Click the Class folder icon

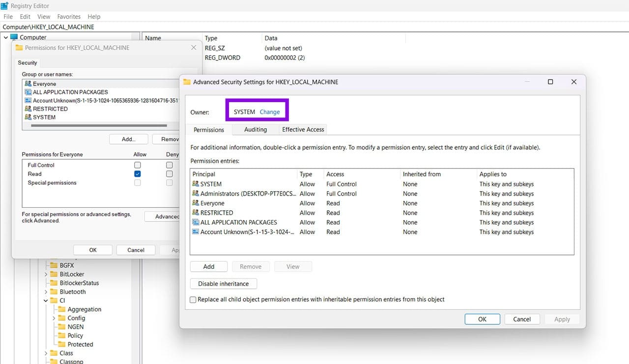(x=54, y=353)
